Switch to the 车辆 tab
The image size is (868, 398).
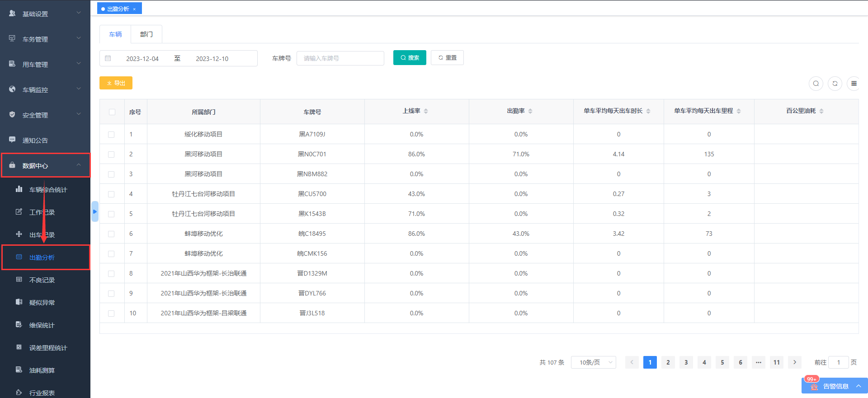point(115,34)
